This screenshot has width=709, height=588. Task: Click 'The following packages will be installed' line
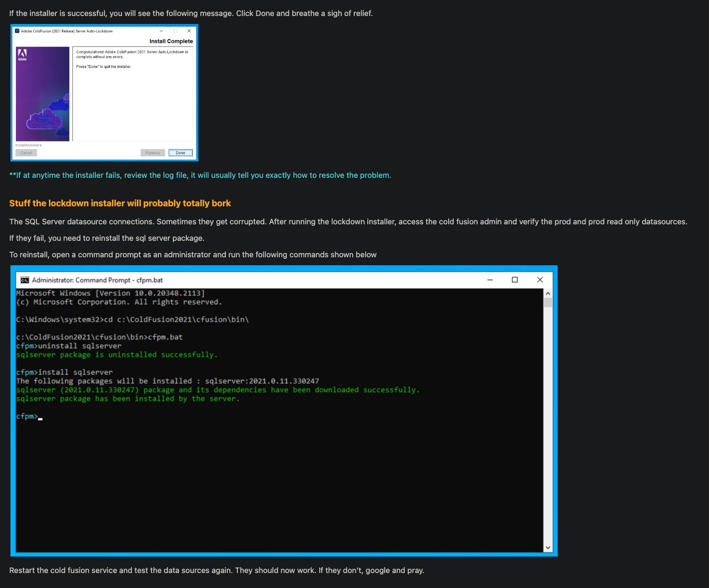167,381
